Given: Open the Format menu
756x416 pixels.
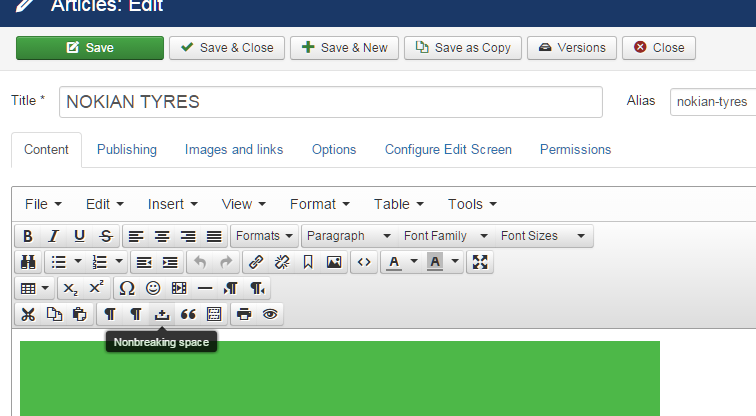Looking at the screenshot, I should 320,204.
